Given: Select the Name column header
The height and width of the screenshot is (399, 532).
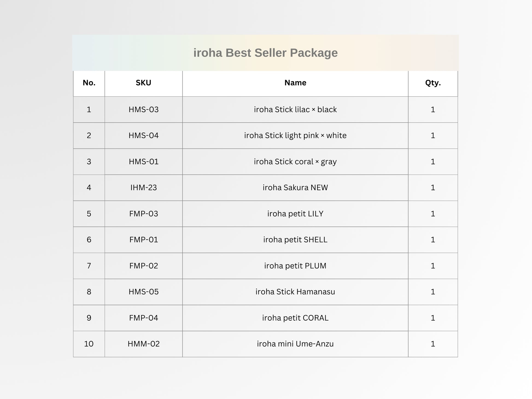Looking at the screenshot, I should [x=295, y=83].
